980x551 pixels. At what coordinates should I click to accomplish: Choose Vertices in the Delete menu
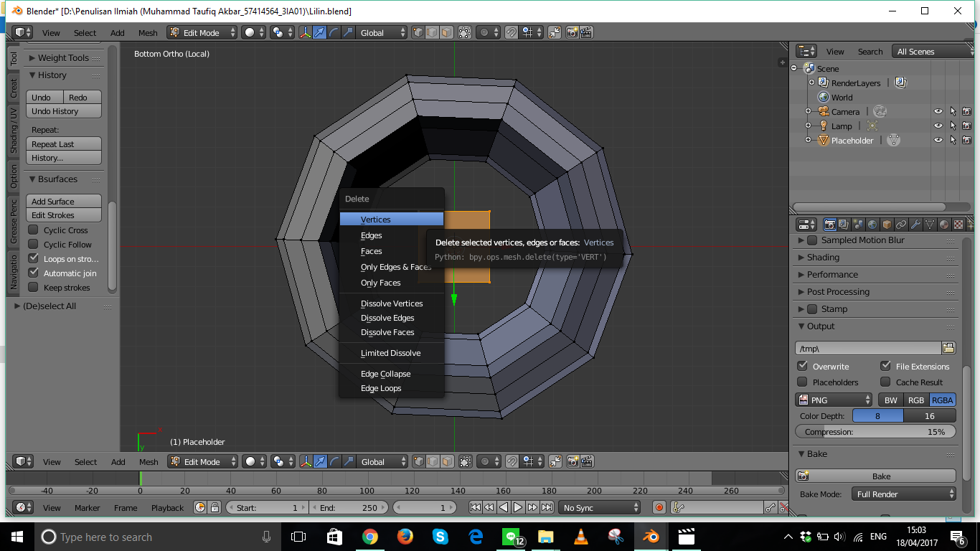392,219
